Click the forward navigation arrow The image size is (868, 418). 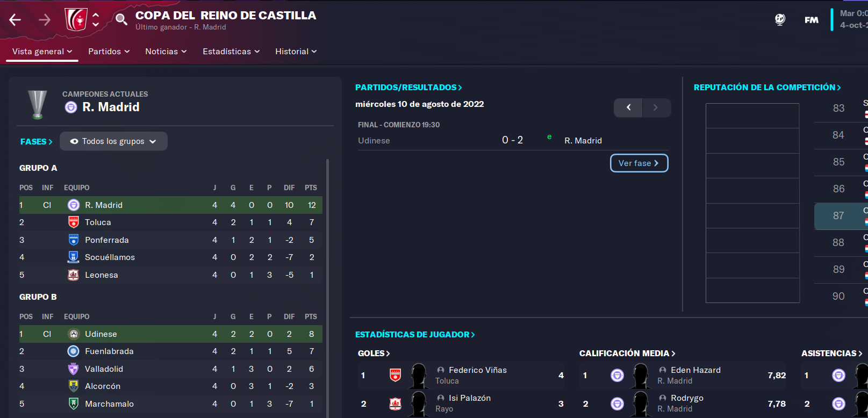pos(45,20)
